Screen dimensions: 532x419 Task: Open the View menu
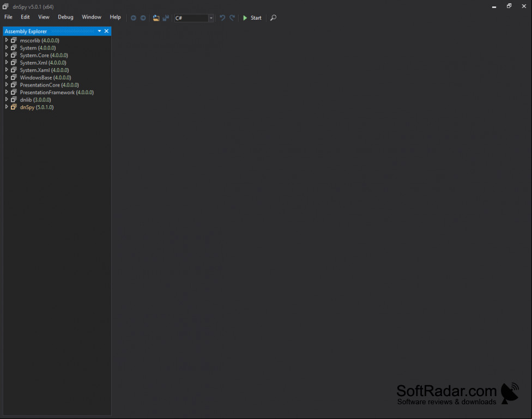pos(44,17)
